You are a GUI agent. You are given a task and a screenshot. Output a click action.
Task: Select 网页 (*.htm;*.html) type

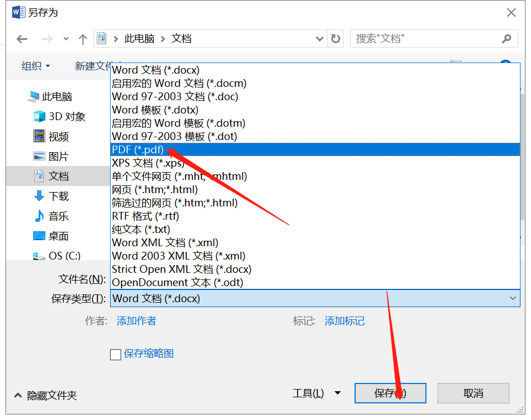tap(315, 189)
